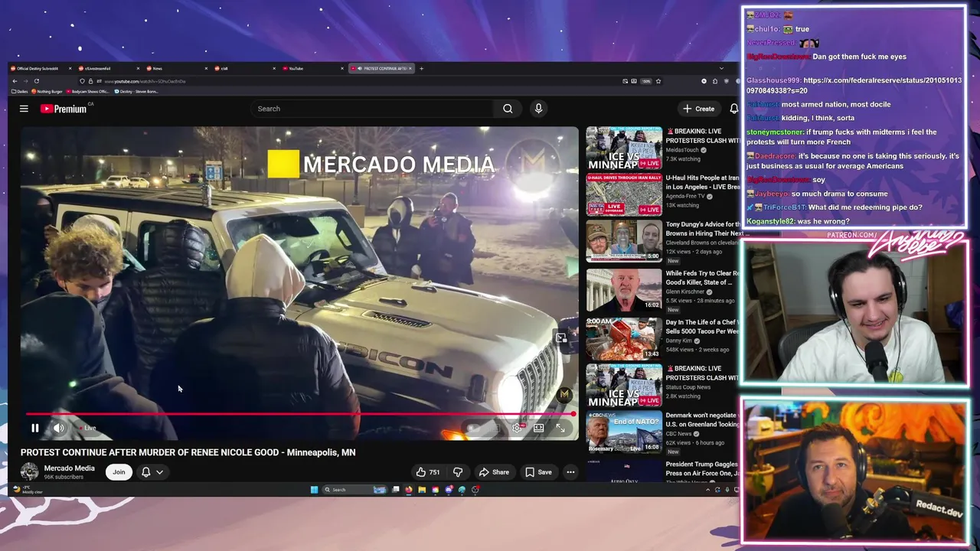The width and height of the screenshot is (980, 551).
Task: Expand the notification options chevron beside Join
Action: [x=159, y=472]
